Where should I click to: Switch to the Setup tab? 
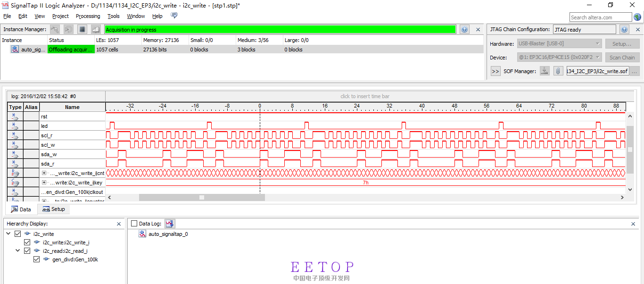tap(53, 209)
